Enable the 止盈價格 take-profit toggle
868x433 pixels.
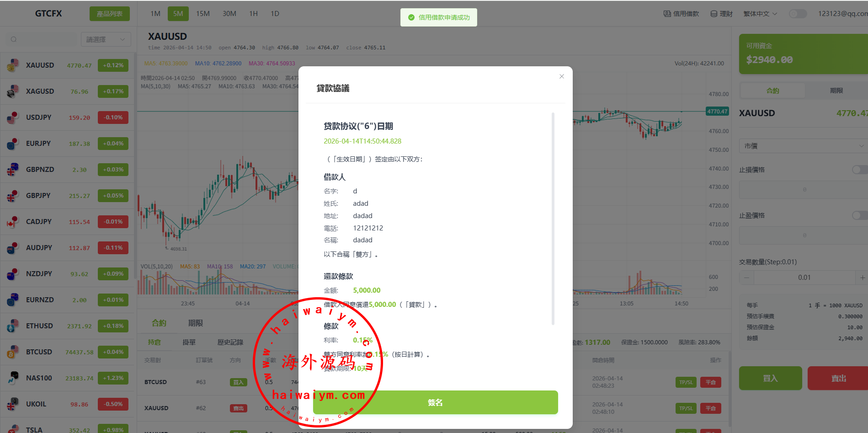coord(860,215)
